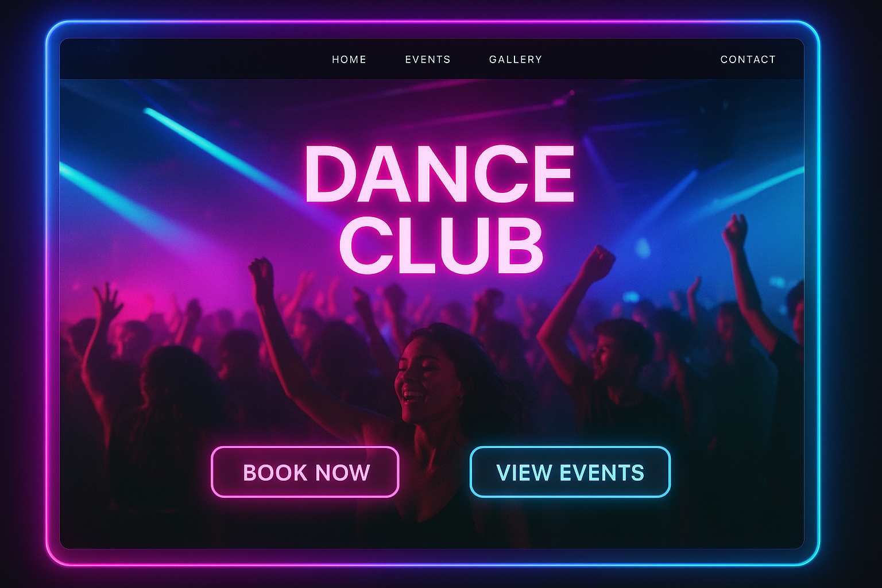This screenshot has width=882, height=588.
Task: Click the raised fist above the dancing man
Action: click(x=597, y=263)
